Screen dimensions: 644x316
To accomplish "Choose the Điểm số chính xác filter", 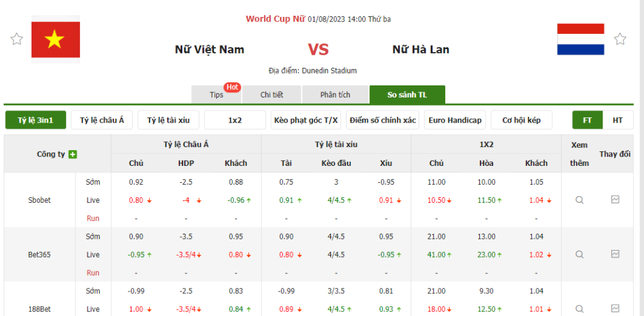I will (x=383, y=120).
